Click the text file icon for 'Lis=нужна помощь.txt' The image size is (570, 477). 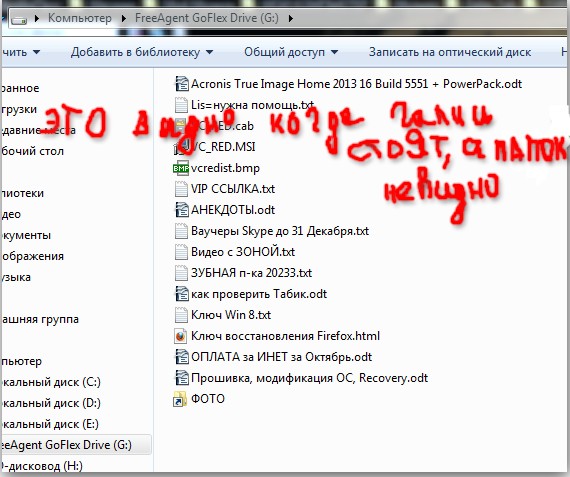181,105
